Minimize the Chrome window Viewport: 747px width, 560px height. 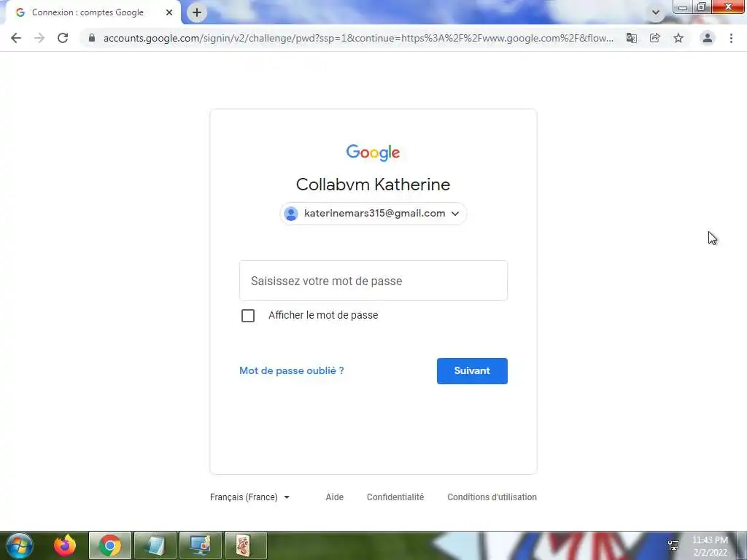(x=683, y=7)
